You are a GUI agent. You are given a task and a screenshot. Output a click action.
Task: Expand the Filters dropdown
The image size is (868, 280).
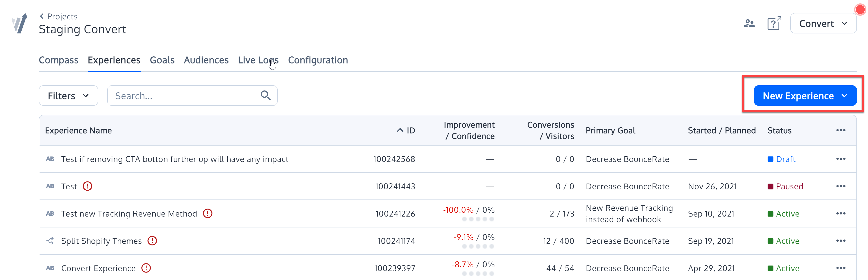coord(68,96)
